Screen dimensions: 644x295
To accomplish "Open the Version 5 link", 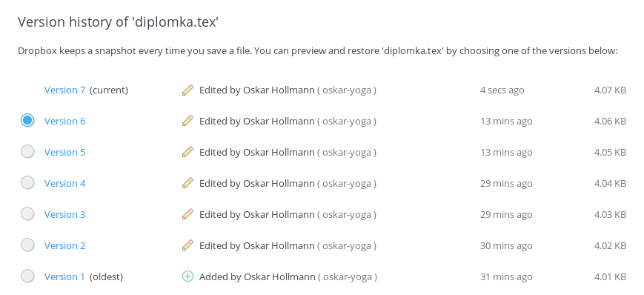I will (65, 153).
